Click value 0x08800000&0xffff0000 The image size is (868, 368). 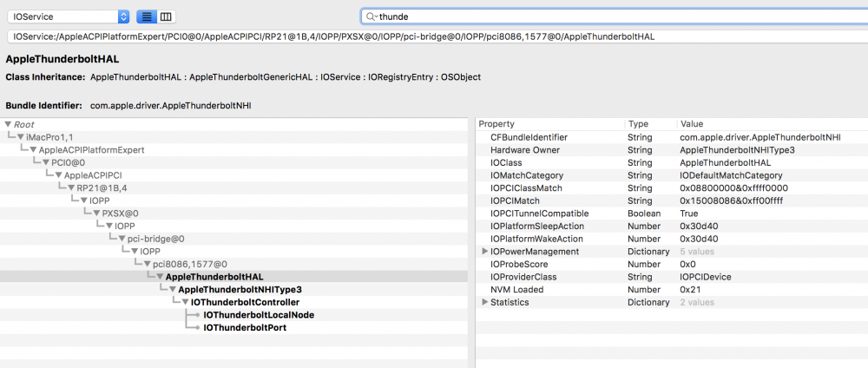pyautogui.click(x=734, y=188)
